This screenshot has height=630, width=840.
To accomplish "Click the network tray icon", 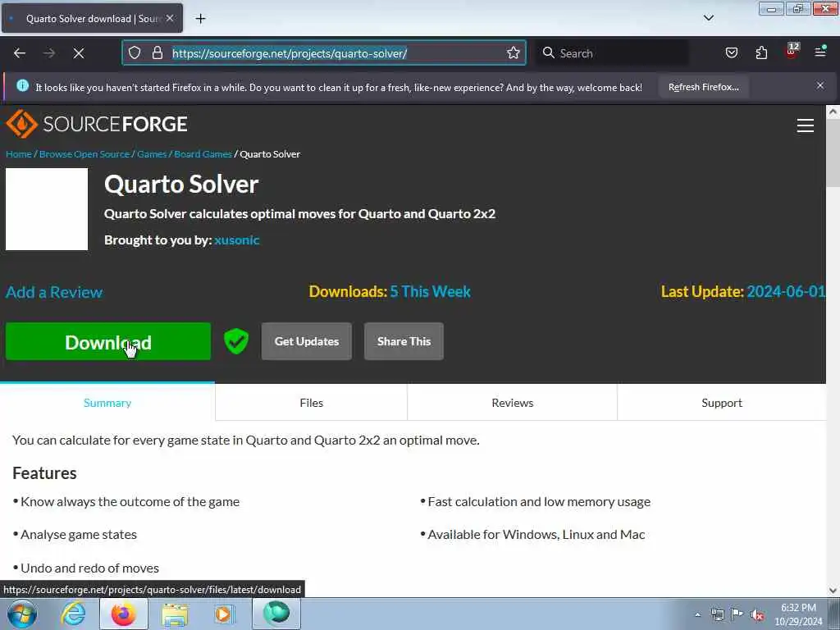I will click(717, 614).
